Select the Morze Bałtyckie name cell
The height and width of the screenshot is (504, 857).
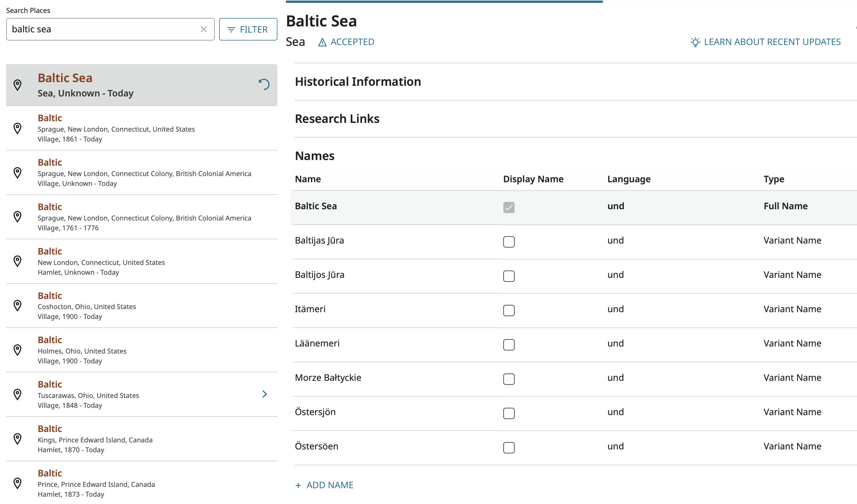[x=328, y=377]
